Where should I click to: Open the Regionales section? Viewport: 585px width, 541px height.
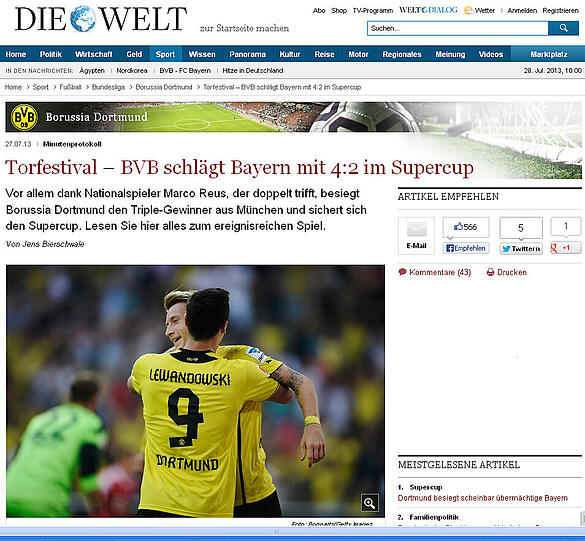(x=402, y=54)
